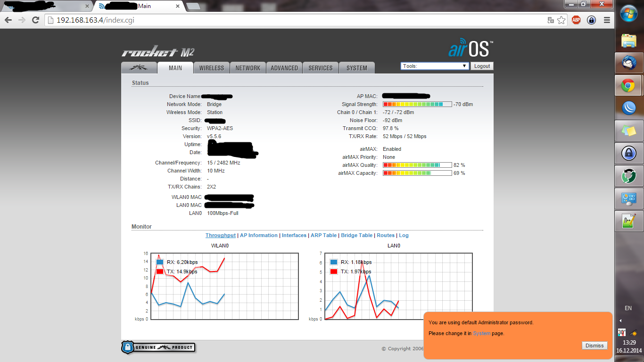Viewport: 644px width, 362px height.
Task: Click the Signal Strength bar
Action: point(417,104)
